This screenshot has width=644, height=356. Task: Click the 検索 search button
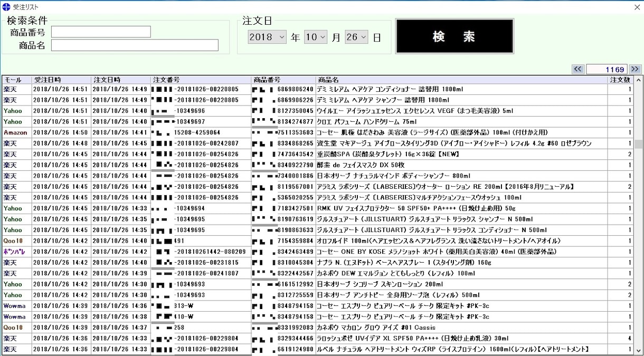(454, 36)
